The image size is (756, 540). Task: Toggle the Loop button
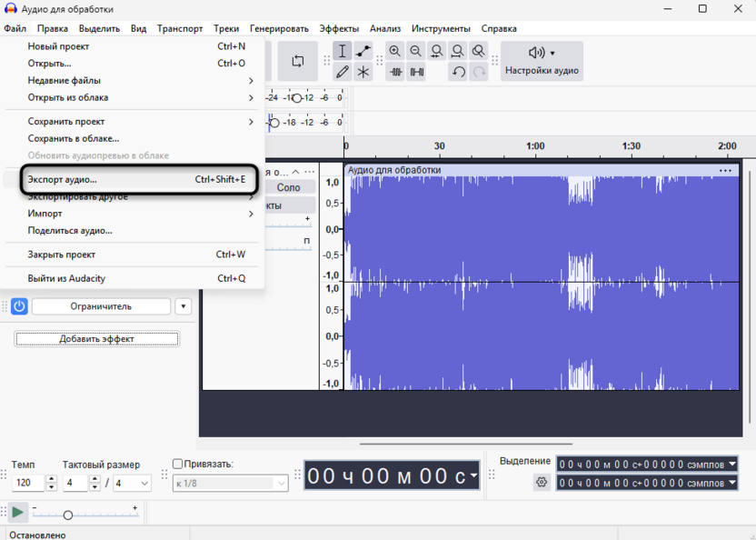[x=298, y=61]
